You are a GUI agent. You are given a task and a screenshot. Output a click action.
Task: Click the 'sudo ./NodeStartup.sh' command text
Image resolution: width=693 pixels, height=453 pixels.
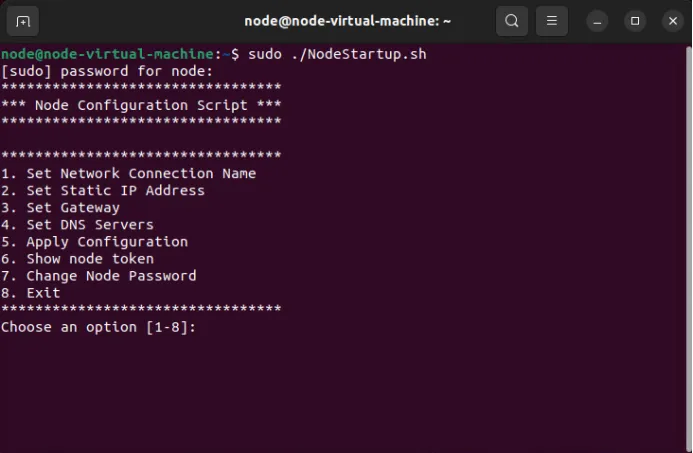(337, 54)
